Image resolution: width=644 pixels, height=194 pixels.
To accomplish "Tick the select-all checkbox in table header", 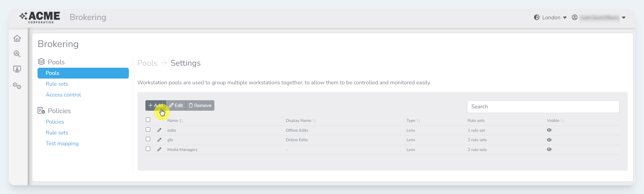I will (148, 120).
